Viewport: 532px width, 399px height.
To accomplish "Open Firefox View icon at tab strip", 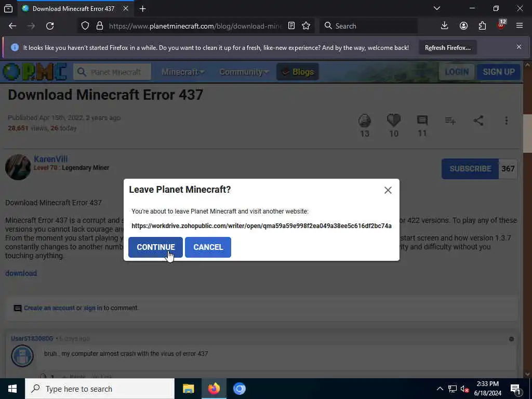I will click(x=8, y=8).
